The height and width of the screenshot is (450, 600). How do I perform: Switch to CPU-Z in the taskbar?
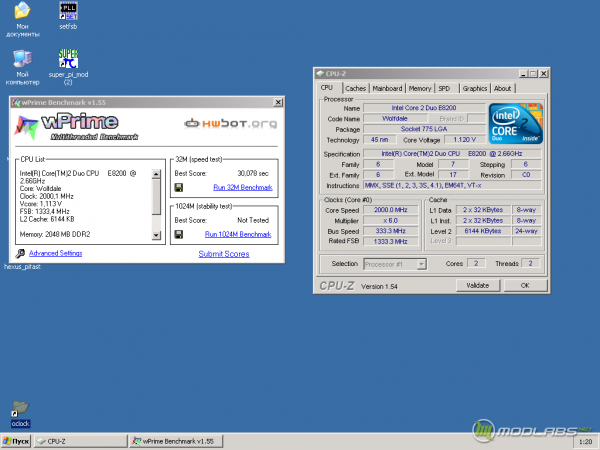pos(80,441)
